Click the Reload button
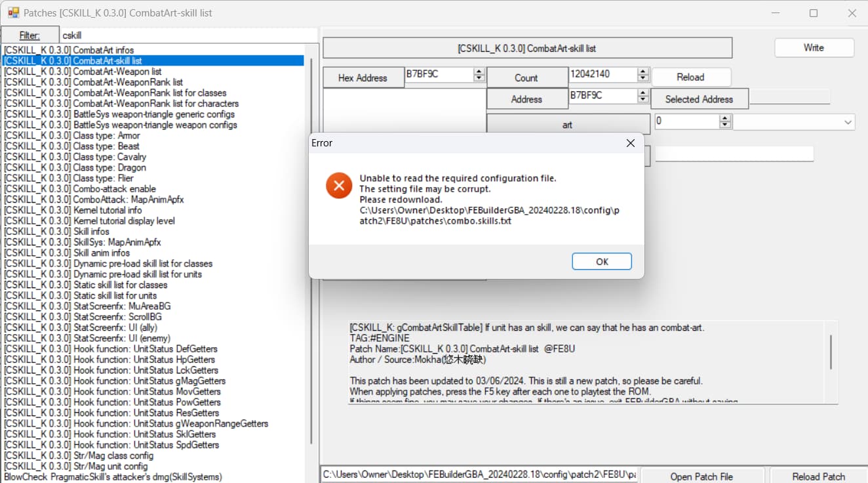This screenshot has height=483, width=868. [690, 77]
